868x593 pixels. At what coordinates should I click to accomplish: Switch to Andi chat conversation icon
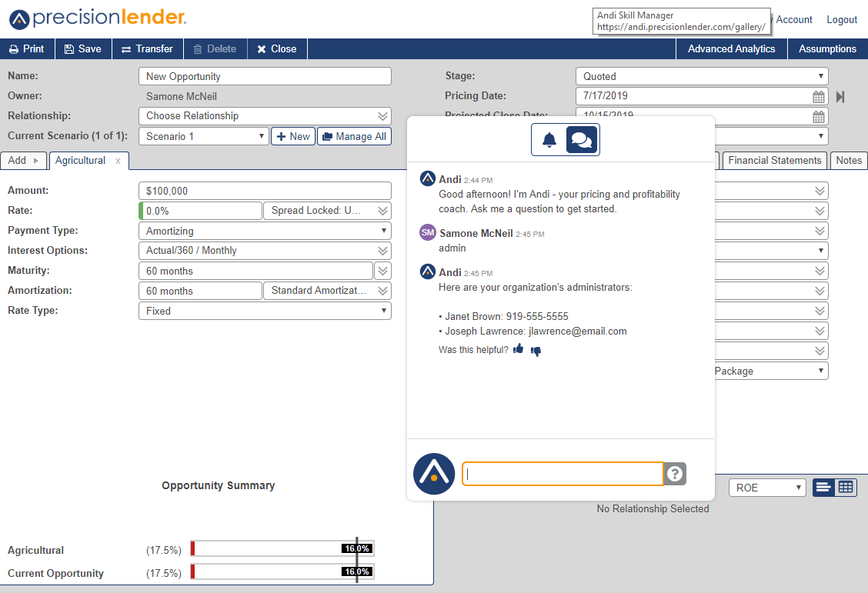click(582, 140)
